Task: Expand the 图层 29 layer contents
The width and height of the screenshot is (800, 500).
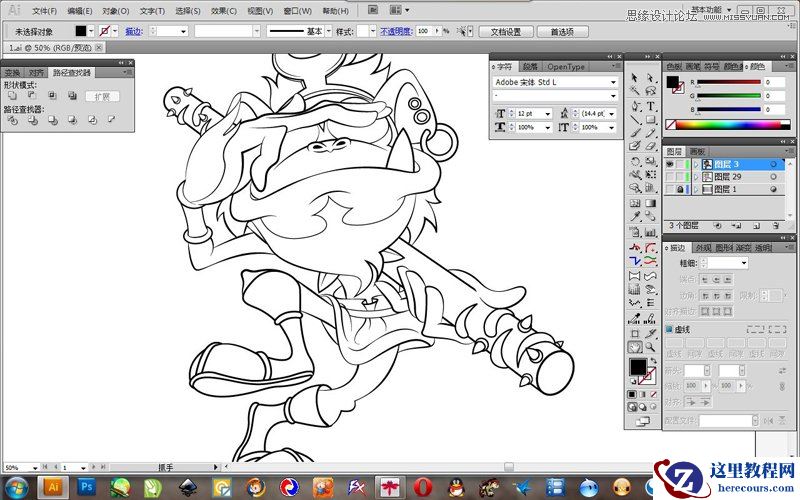Action: point(696,176)
